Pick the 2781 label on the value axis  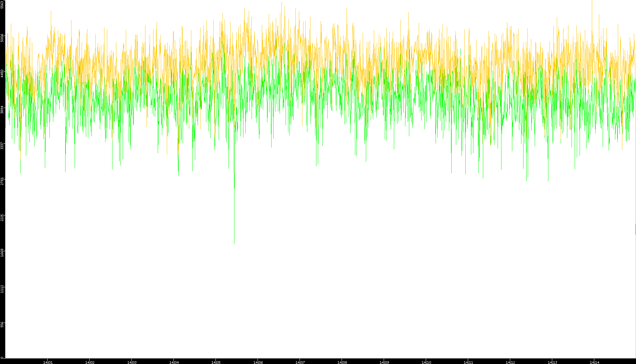pos(2,181)
